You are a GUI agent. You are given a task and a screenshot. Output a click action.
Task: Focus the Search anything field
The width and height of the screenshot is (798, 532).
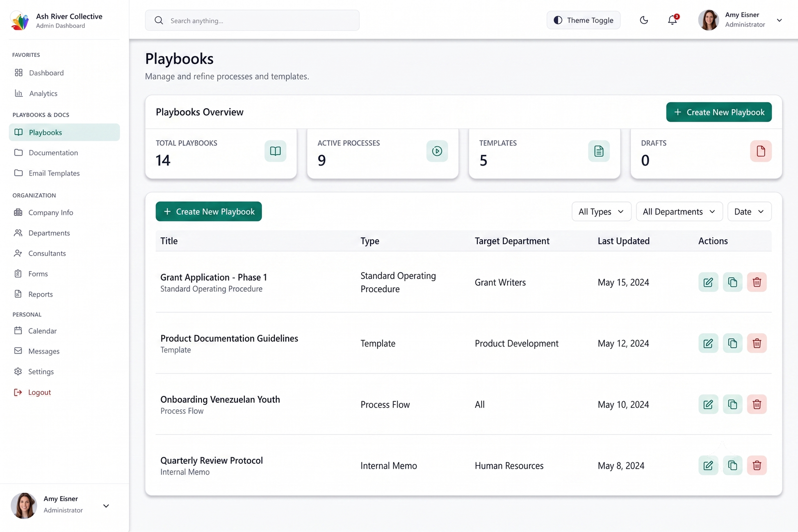click(252, 20)
